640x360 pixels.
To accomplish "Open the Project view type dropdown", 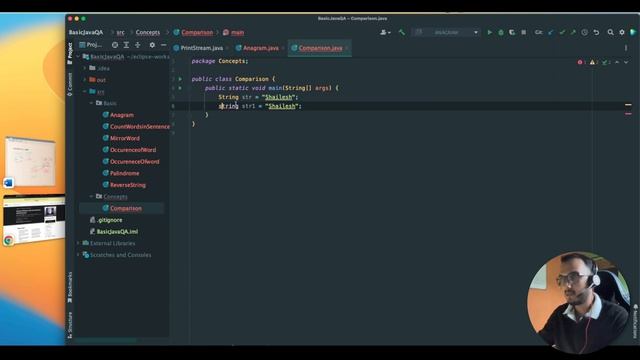I will (x=91, y=45).
